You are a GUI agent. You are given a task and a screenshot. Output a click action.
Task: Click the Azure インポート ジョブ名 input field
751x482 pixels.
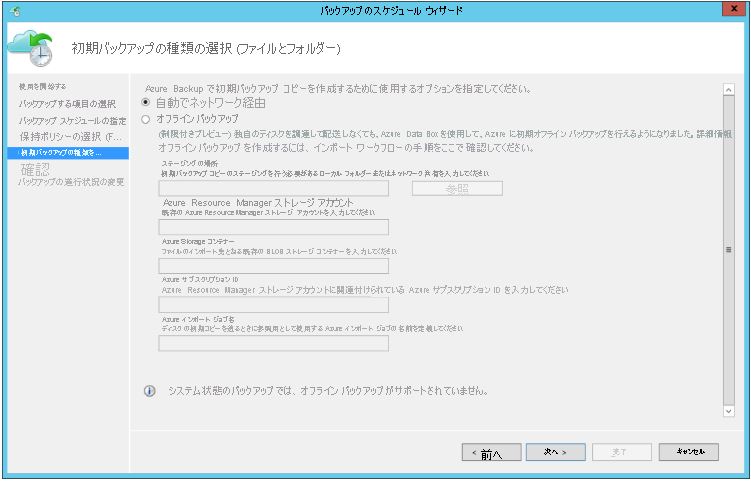click(273, 344)
